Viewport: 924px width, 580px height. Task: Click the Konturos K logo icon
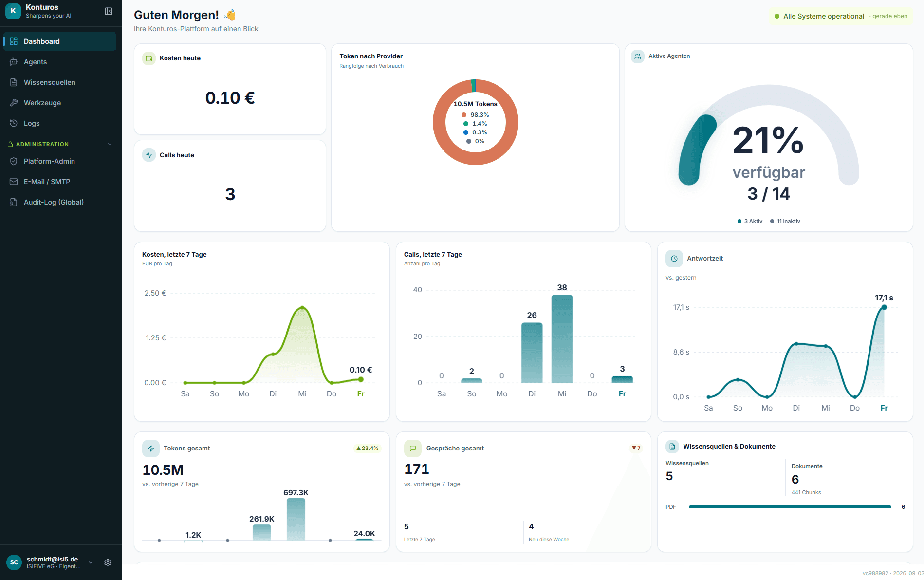pos(13,11)
